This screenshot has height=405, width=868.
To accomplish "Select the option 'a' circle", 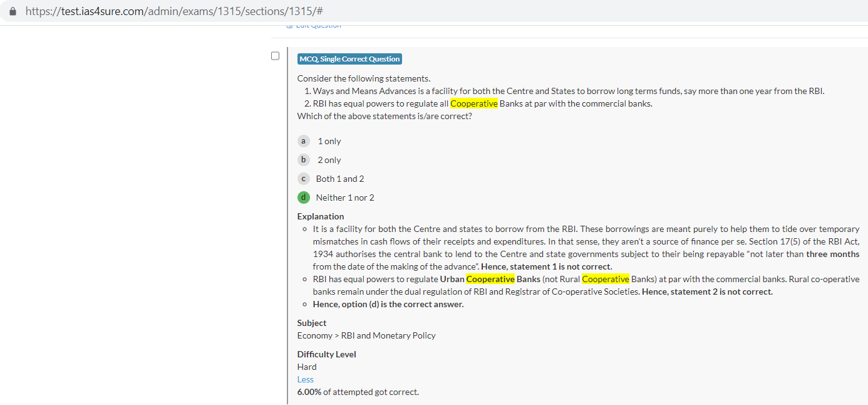I will point(304,141).
